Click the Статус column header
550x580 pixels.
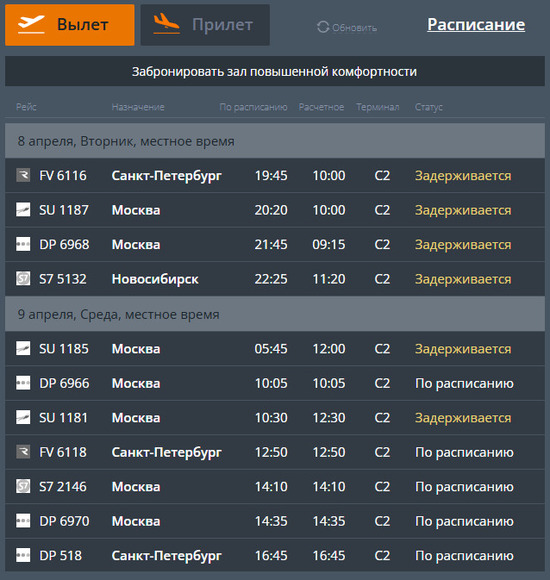click(x=429, y=107)
